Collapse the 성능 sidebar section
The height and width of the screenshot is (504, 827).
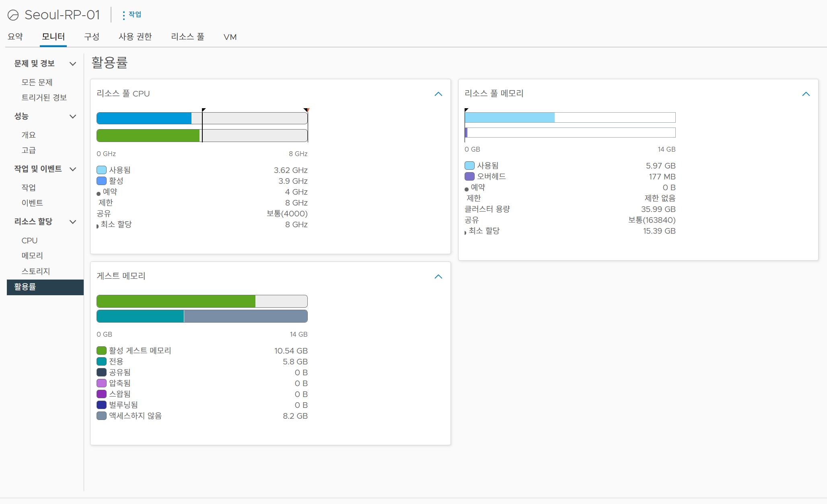[73, 116]
